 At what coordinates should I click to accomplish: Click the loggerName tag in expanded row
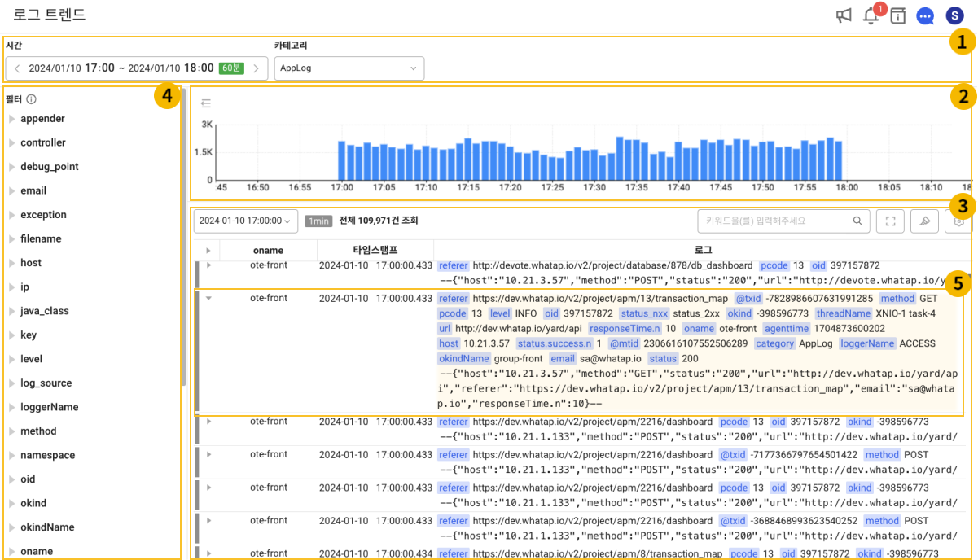click(x=866, y=343)
